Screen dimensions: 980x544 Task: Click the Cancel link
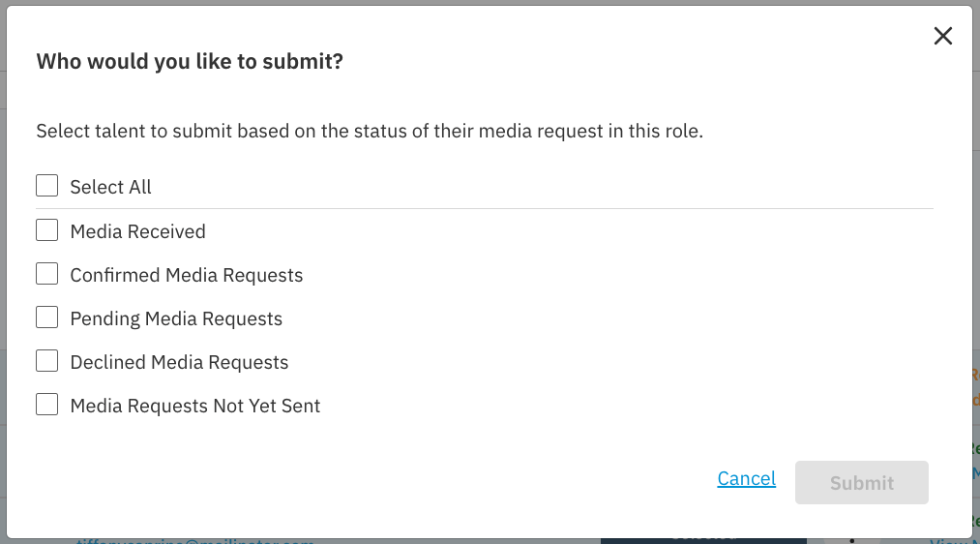pos(746,478)
